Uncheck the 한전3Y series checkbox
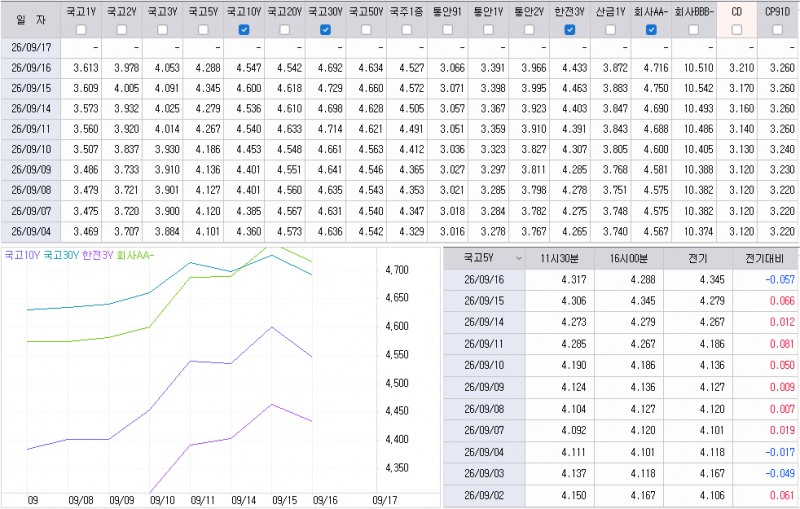Image resolution: width=800 pixels, height=509 pixels. point(570,30)
